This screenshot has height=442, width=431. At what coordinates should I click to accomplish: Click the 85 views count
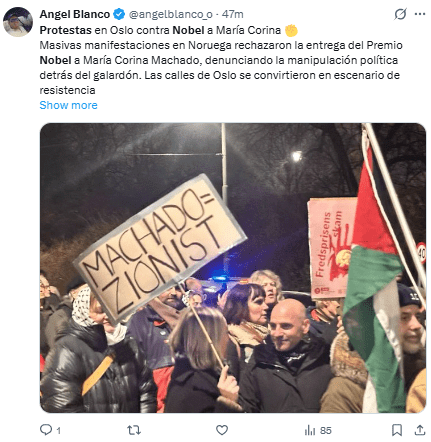click(326, 431)
